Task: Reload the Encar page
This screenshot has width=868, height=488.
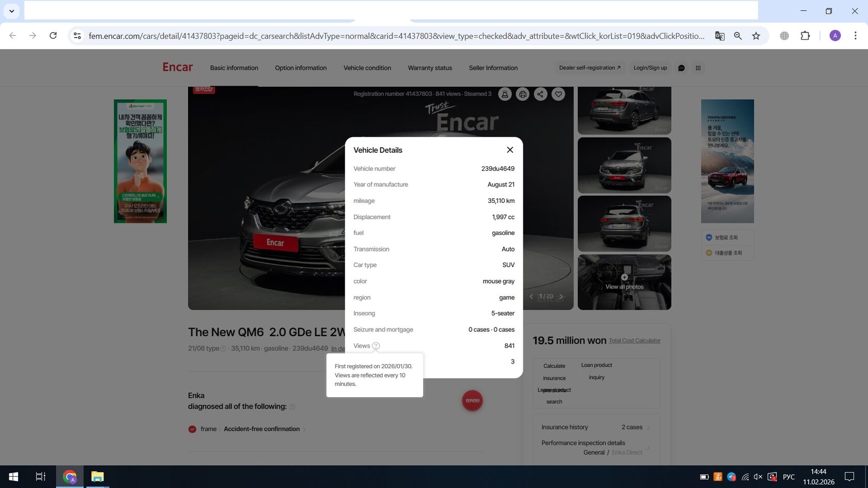Action: 53,36
